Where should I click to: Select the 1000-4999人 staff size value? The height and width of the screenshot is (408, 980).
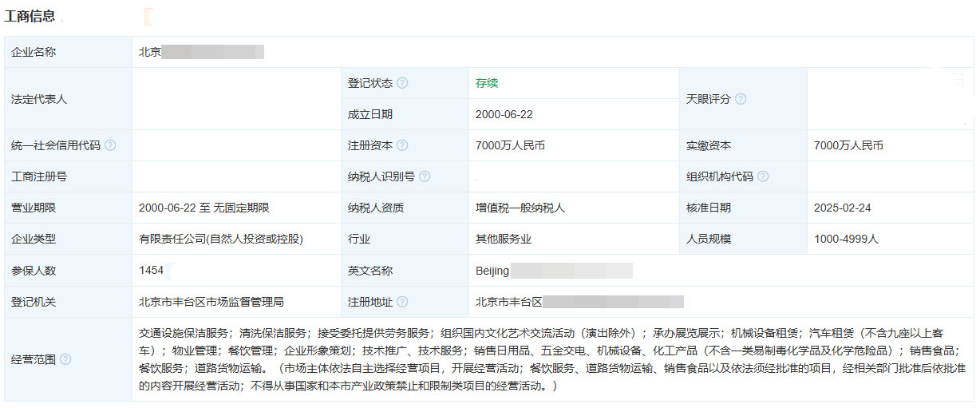click(846, 239)
